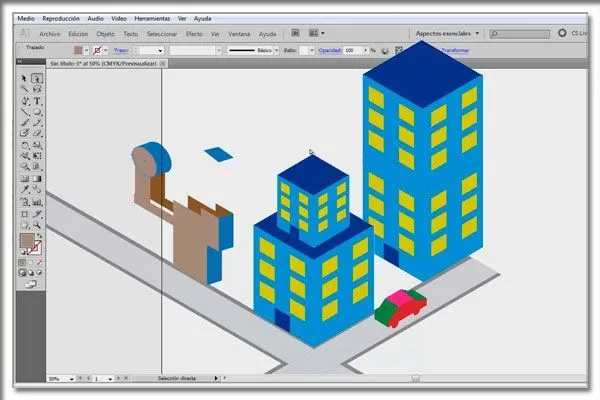Select the Direct Selection tool
Viewport: 600px width, 400px height.
pyautogui.click(x=37, y=78)
